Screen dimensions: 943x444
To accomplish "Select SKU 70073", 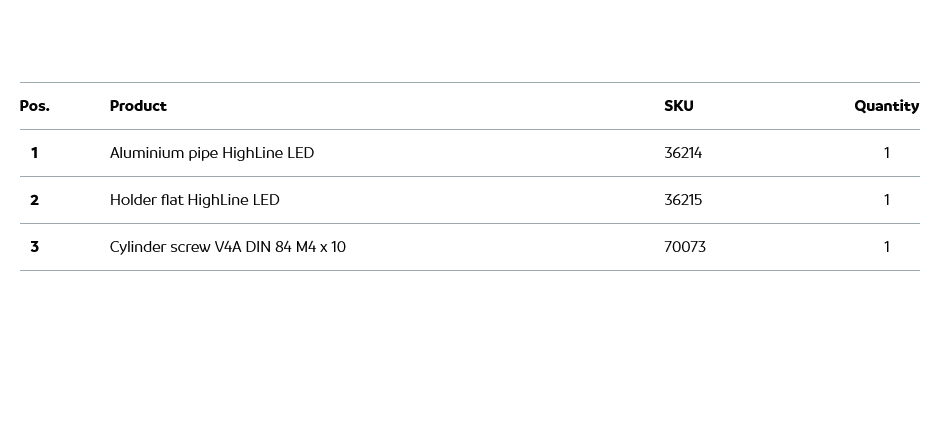I will [685, 247].
